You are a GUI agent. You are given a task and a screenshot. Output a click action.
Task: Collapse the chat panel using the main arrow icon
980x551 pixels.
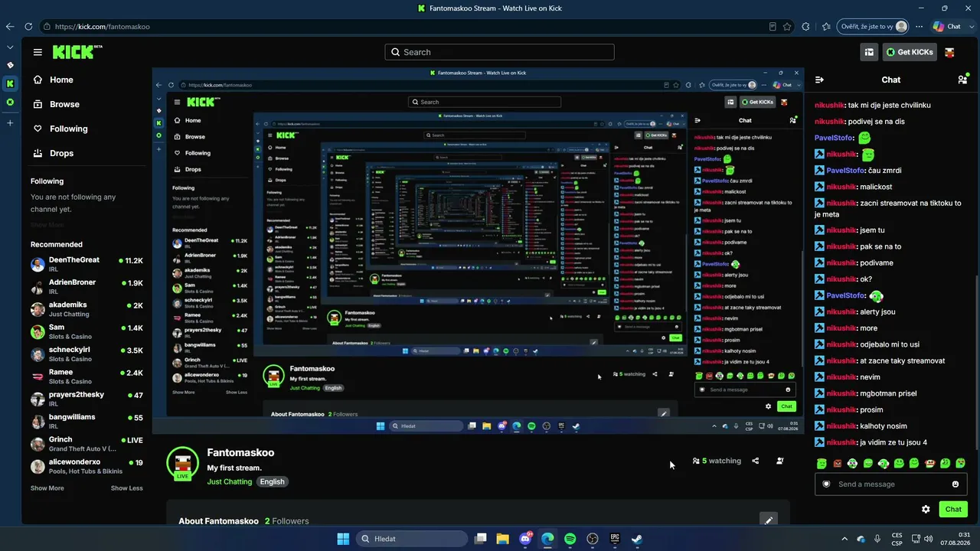pyautogui.click(x=819, y=80)
